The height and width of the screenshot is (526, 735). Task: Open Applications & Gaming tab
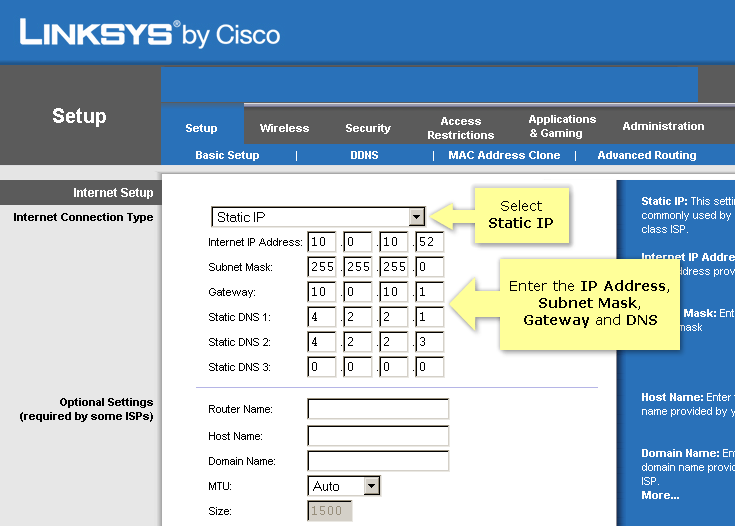(562, 126)
